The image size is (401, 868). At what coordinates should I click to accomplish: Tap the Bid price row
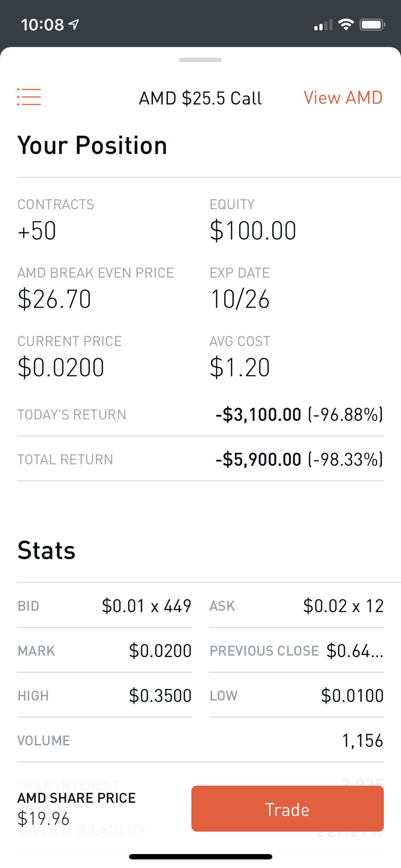click(x=105, y=606)
